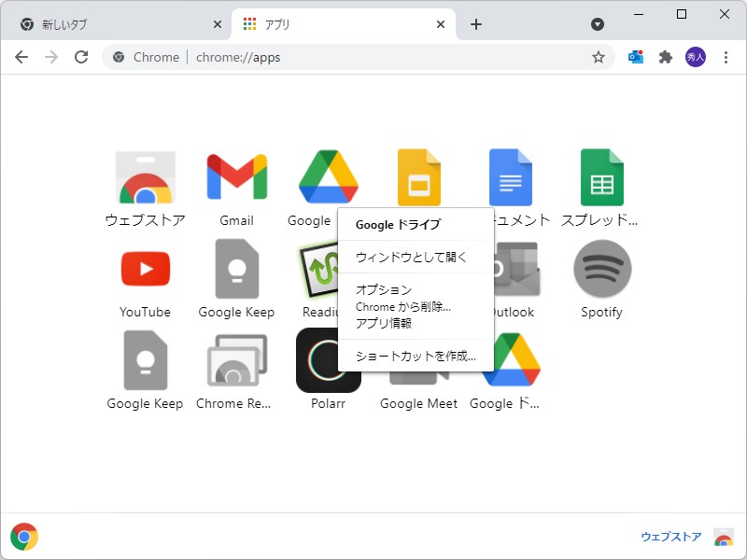Open the ウェブストア app icon
This screenshot has height=560, width=747.
click(145, 177)
